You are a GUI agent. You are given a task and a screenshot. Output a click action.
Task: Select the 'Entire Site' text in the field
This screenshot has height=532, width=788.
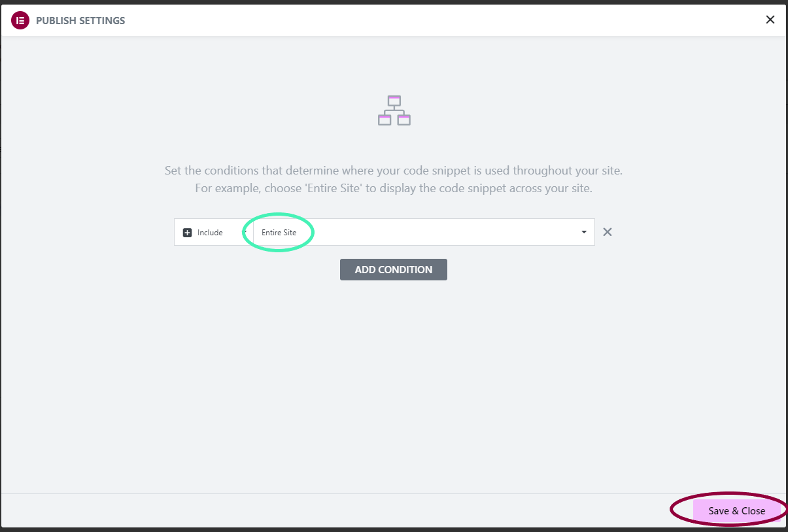tap(279, 233)
